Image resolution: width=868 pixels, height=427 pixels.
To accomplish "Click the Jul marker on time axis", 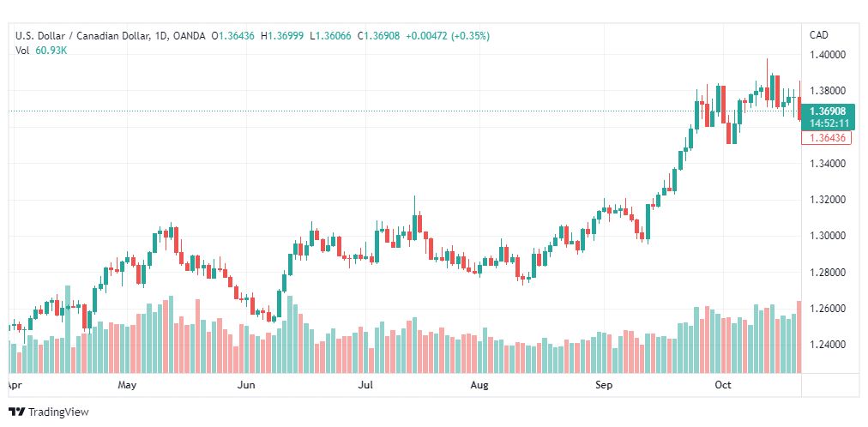I will pos(365,385).
